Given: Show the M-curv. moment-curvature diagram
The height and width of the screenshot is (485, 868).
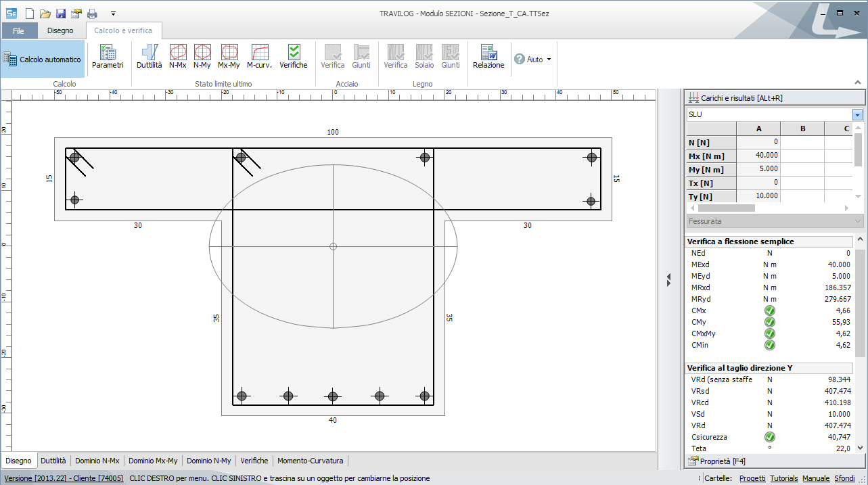Looking at the screenshot, I should [x=259, y=57].
